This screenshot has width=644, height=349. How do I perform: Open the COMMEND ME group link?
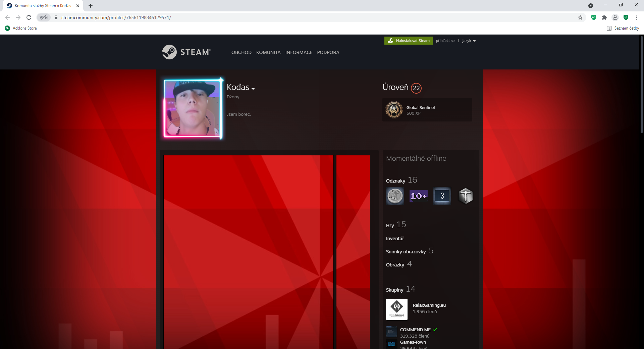coord(415,330)
